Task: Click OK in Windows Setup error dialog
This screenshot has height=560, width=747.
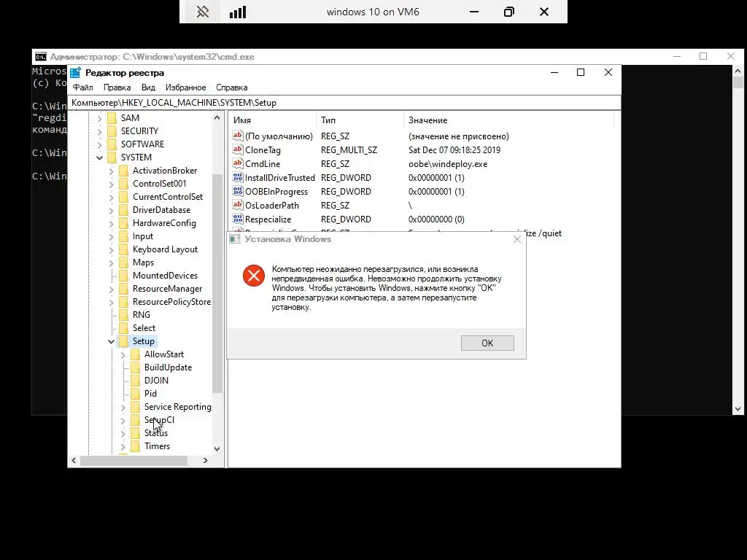Action: [487, 343]
